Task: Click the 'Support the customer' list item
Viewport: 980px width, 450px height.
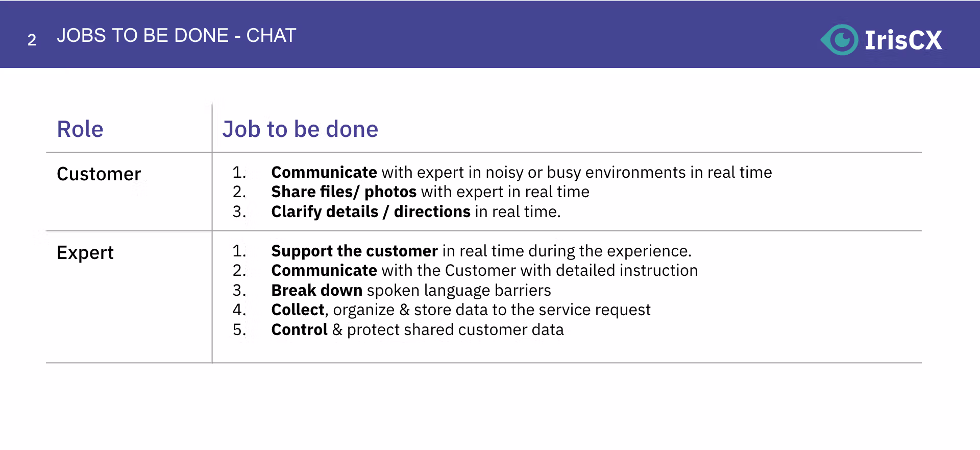Action: pos(481,251)
